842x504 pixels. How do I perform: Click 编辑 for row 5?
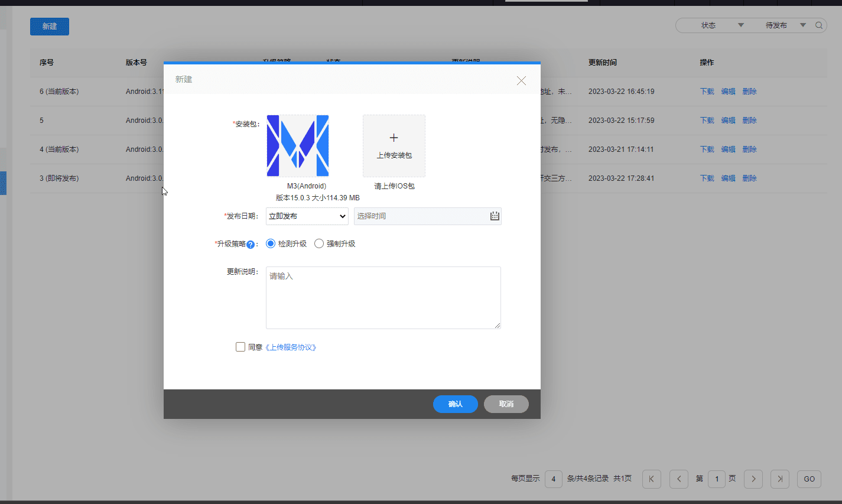tap(729, 121)
